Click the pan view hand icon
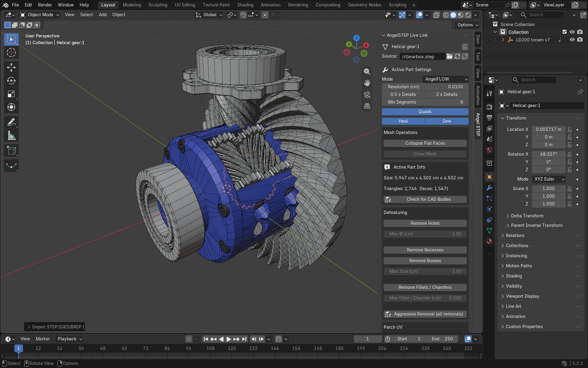Image resolution: width=588 pixels, height=368 pixels. pyautogui.click(x=367, y=83)
